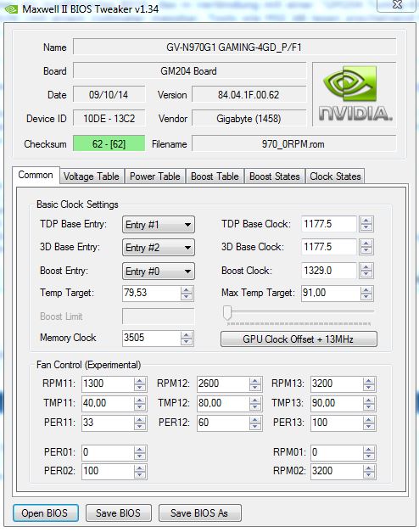Click the Version value 84.04.1F.00.62
This screenshot has height=532, width=419.
pyautogui.click(x=249, y=95)
